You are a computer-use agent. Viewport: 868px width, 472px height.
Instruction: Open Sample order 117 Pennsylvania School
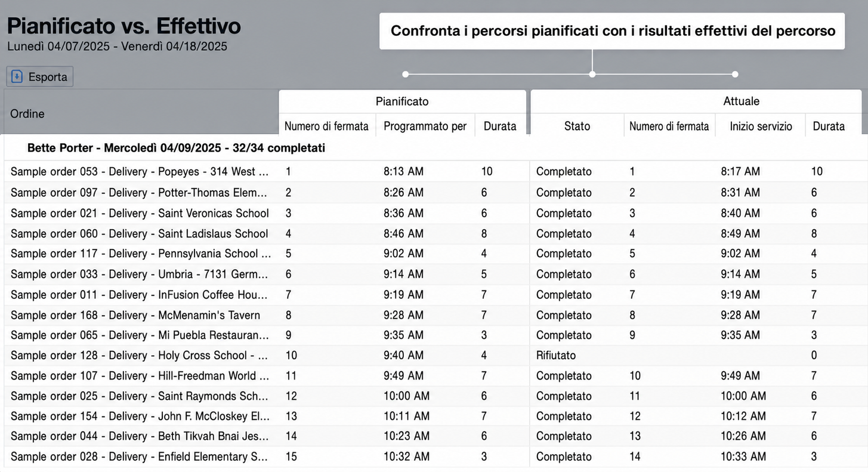141,254
